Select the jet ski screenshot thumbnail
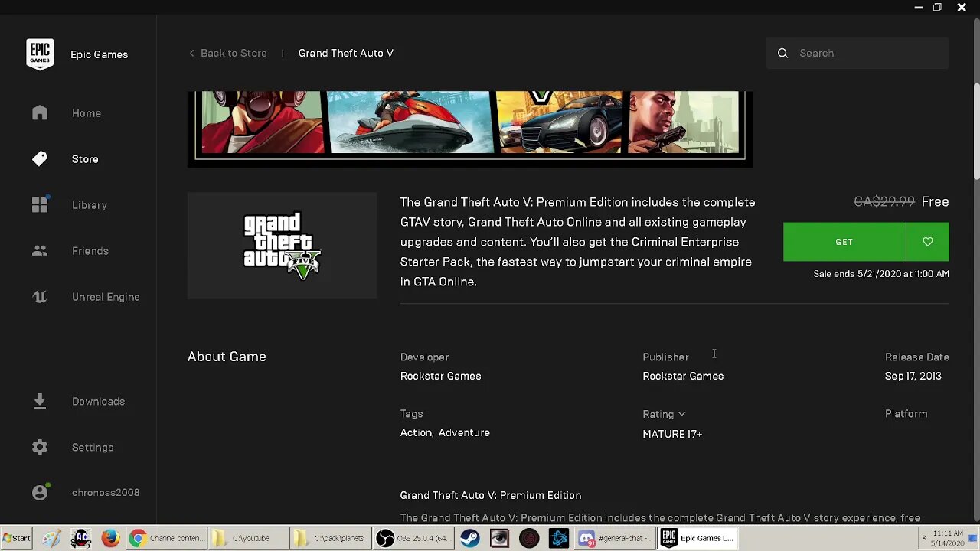Image resolution: width=980 pixels, height=551 pixels. 410,122
